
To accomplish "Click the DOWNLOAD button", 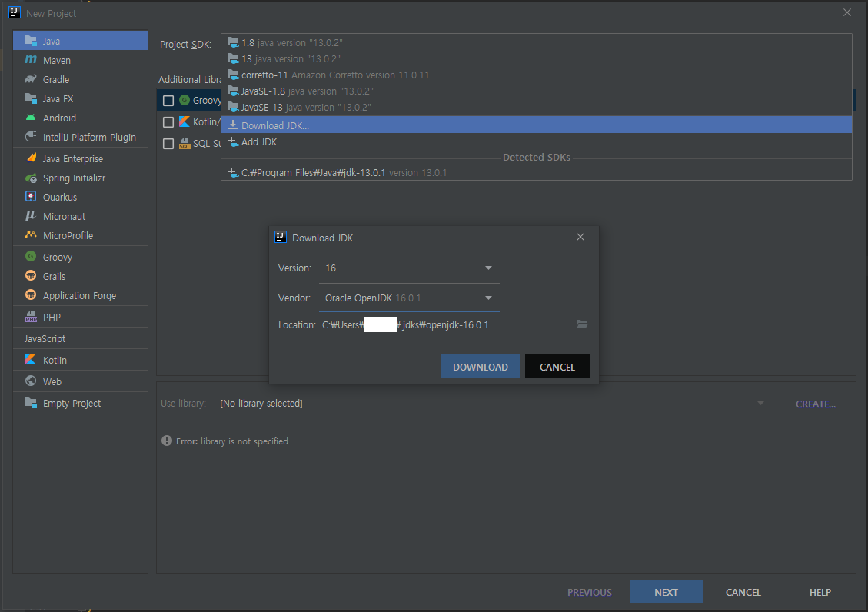I will tap(480, 366).
